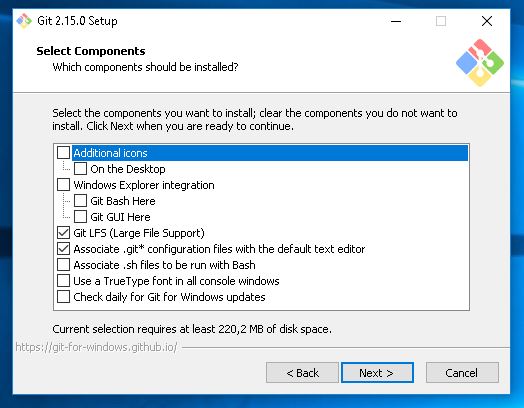The height and width of the screenshot is (408, 524).
Task: Select the 'Git Bash Here' label text
Action: coord(123,201)
